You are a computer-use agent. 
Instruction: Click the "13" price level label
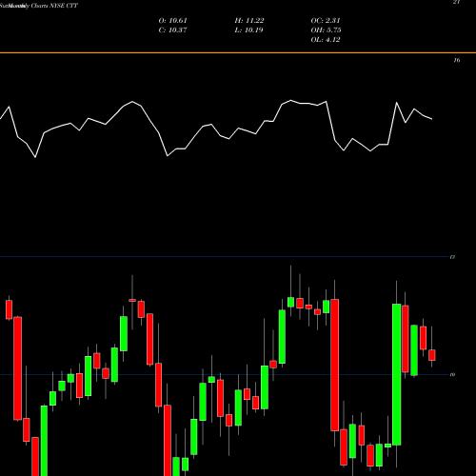[x=452, y=257]
